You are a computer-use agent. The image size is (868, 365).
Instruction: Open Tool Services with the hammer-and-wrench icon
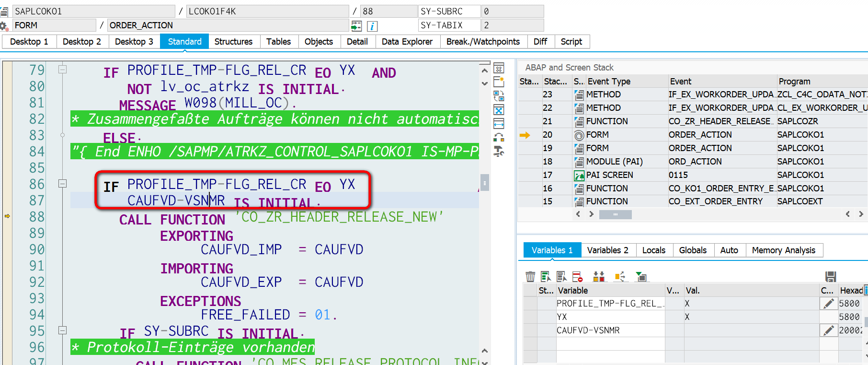point(499,152)
